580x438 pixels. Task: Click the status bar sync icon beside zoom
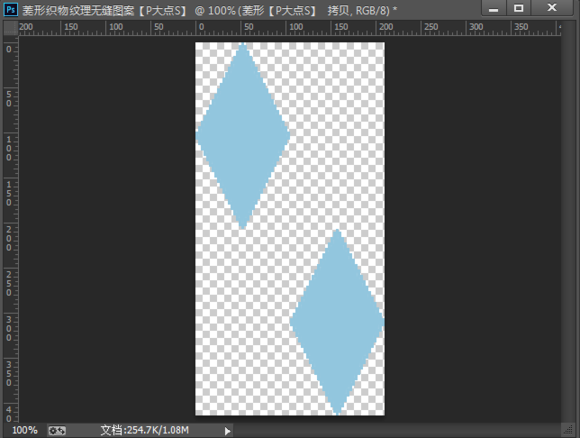(57, 431)
